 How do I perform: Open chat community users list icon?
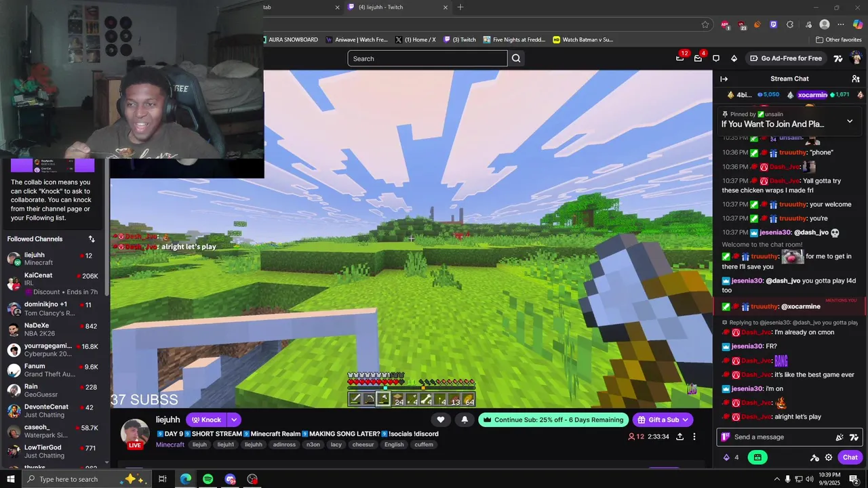(x=856, y=79)
